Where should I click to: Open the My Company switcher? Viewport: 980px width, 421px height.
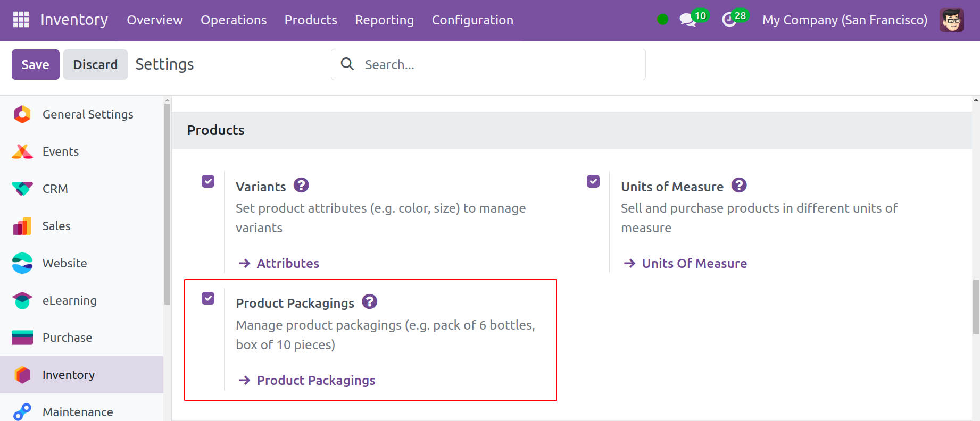click(844, 20)
